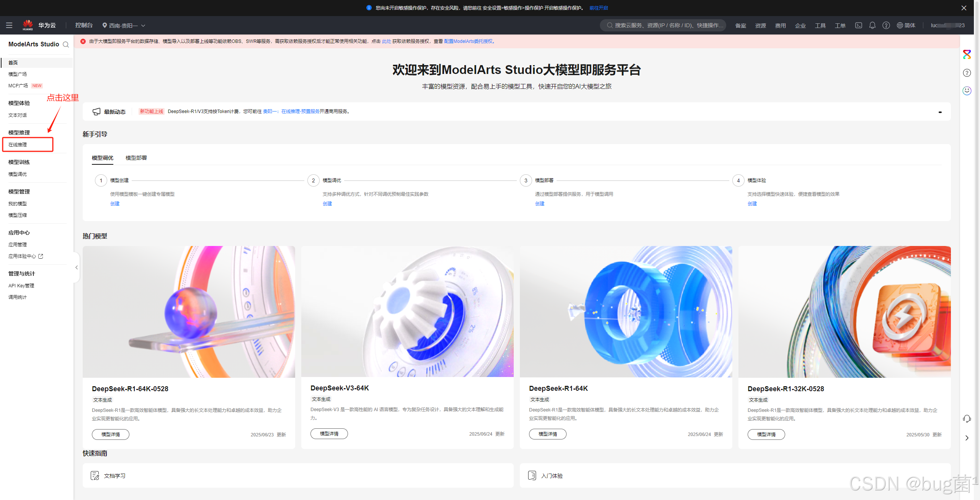Image resolution: width=980 pixels, height=500 pixels.
Task: Open 模型详情 for DeepSeek-V3-64K
Action: (329, 433)
